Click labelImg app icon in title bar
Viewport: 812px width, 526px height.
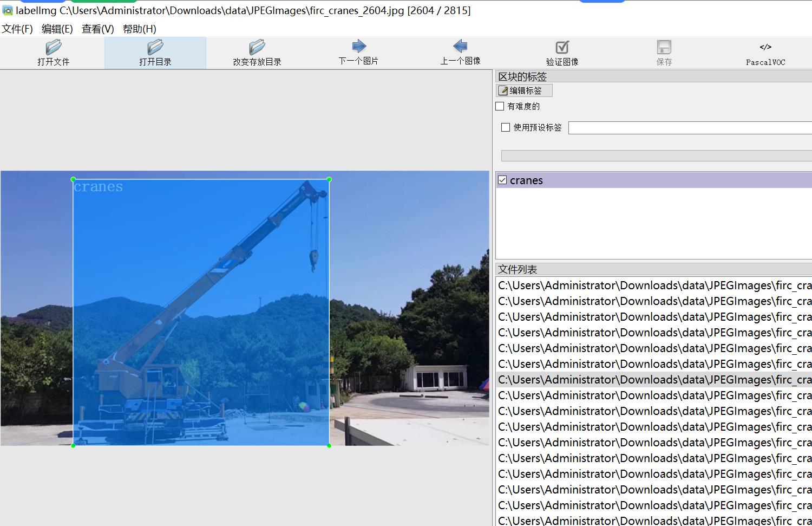[x=8, y=10]
